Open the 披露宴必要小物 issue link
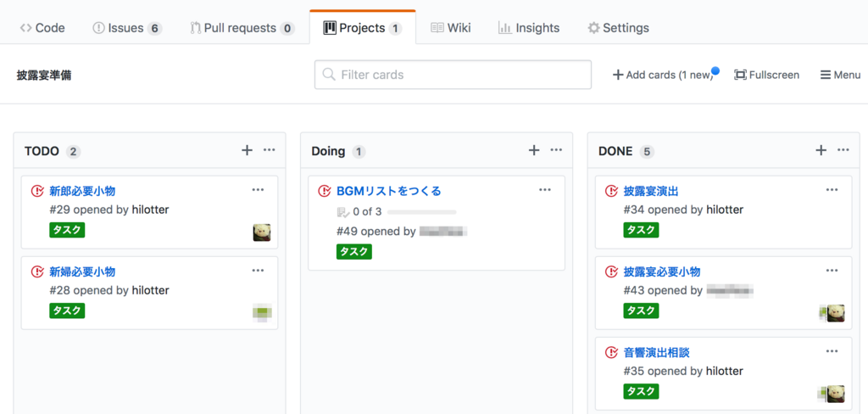The image size is (868, 414). [x=661, y=271]
